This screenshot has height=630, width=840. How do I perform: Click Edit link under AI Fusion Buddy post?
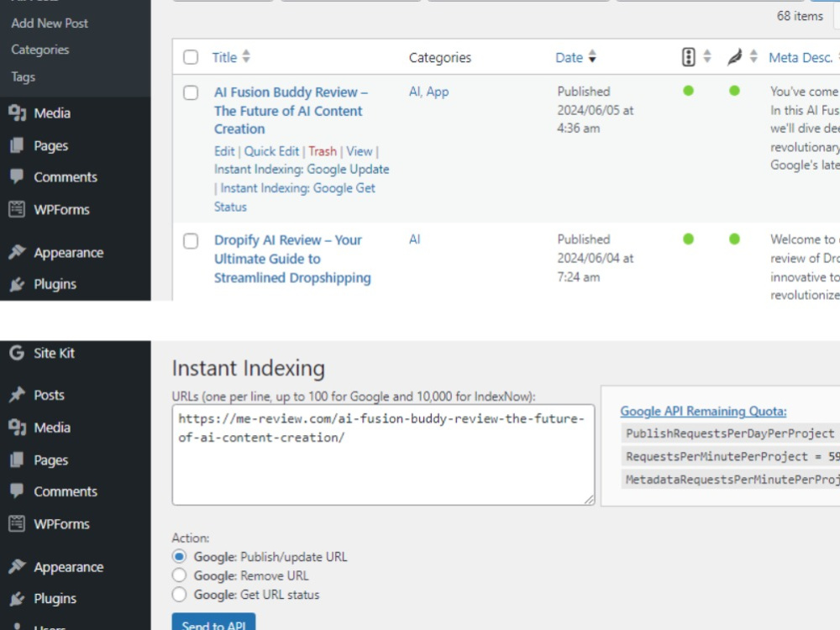tap(224, 151)
